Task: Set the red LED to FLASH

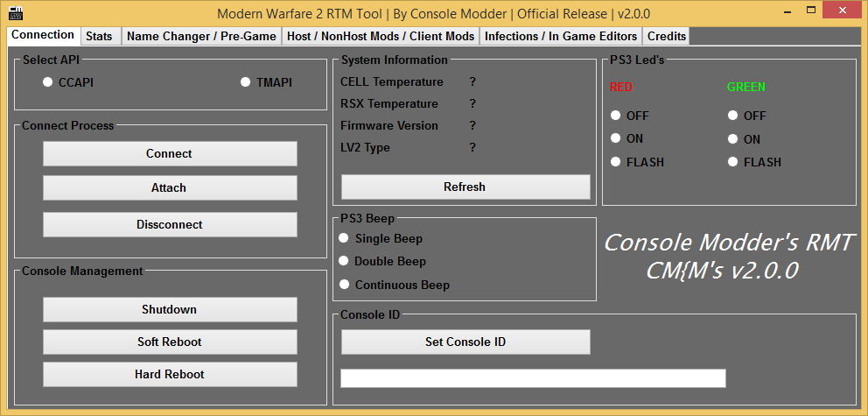Action: pyautogui.click(x=616, y=162)
